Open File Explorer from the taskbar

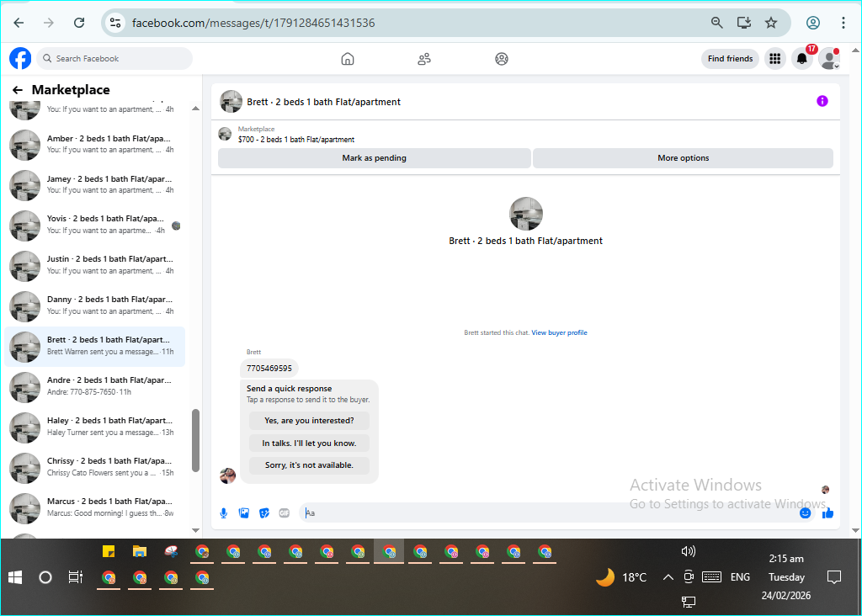[140, 551]
